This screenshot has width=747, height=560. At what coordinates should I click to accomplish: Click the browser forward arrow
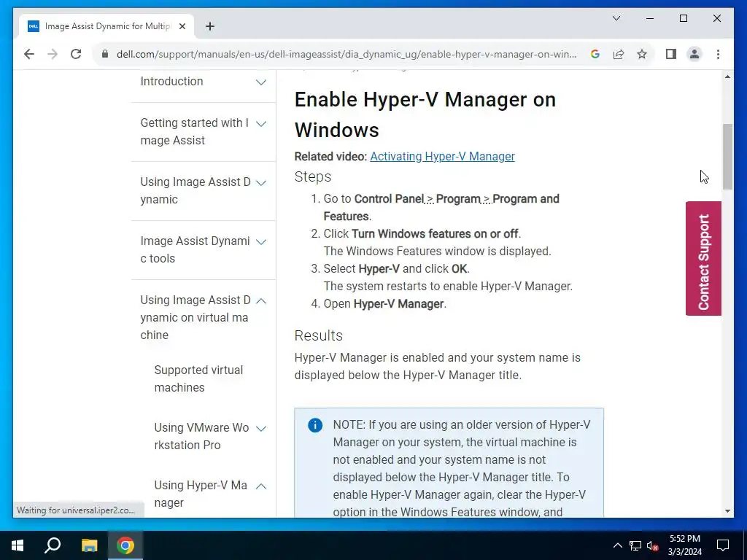point(53,54)
